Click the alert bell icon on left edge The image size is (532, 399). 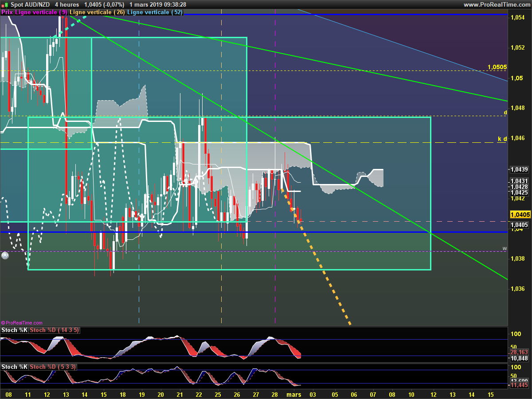click(x=5, y=256)
